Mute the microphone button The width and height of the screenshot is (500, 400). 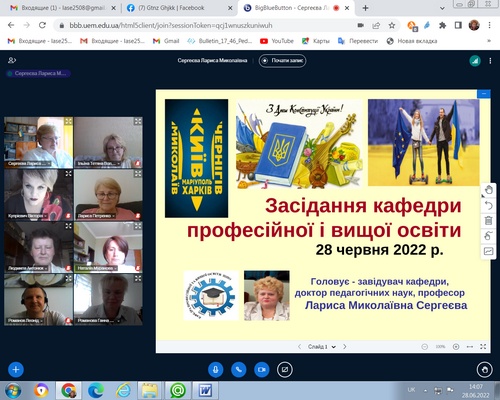pyautogui.click(x=216, y=369)
